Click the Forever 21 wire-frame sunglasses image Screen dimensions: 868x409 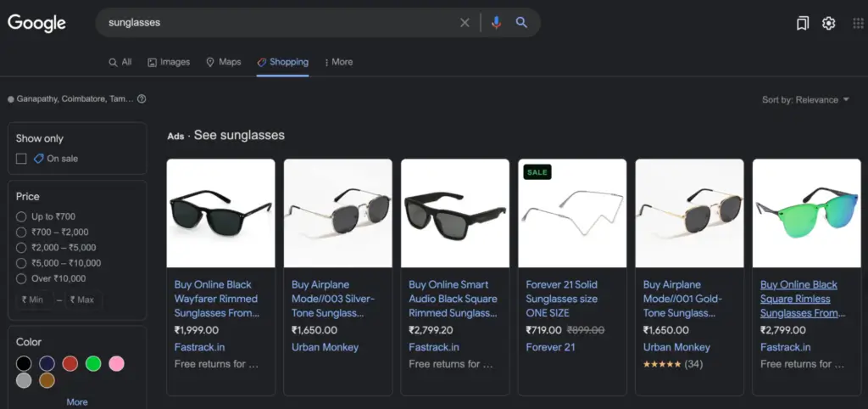[x=572, y=213]
